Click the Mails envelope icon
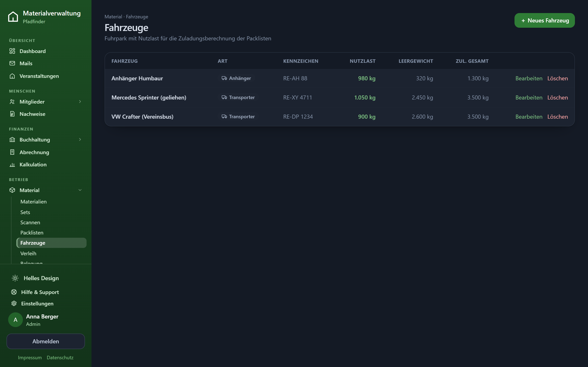 [x=12, y=63]
